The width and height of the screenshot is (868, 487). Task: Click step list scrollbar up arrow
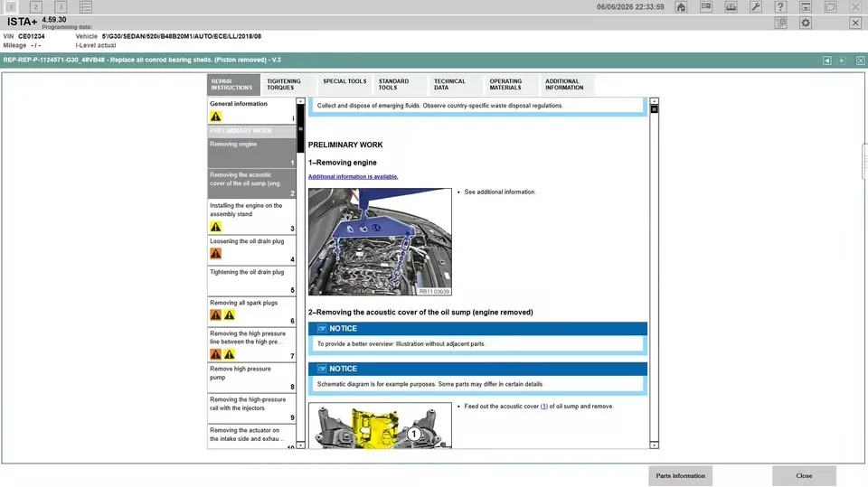(x=300, y=101)
